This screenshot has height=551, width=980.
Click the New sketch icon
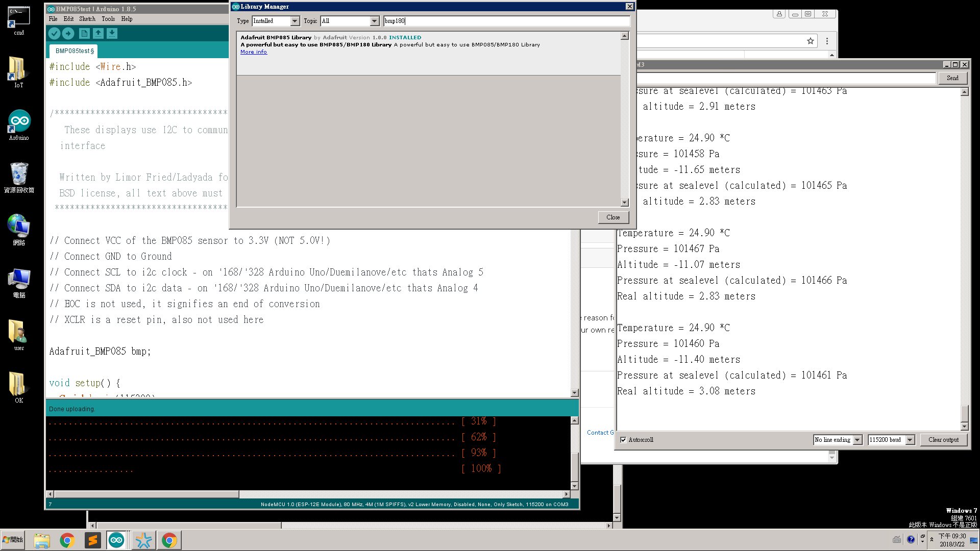click(84, 34)
